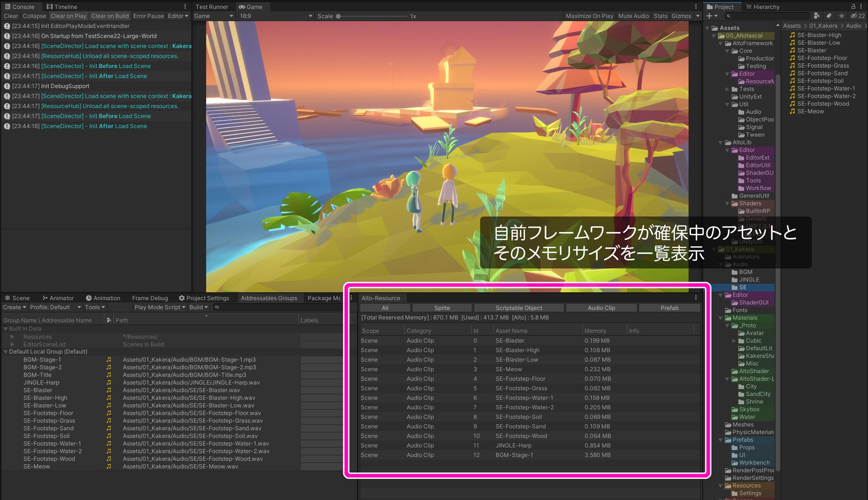This screenshot has width=868, height=500.
Task: Click the plus icon to create asset
Action: pyautogui.click(x=710, y=16)
